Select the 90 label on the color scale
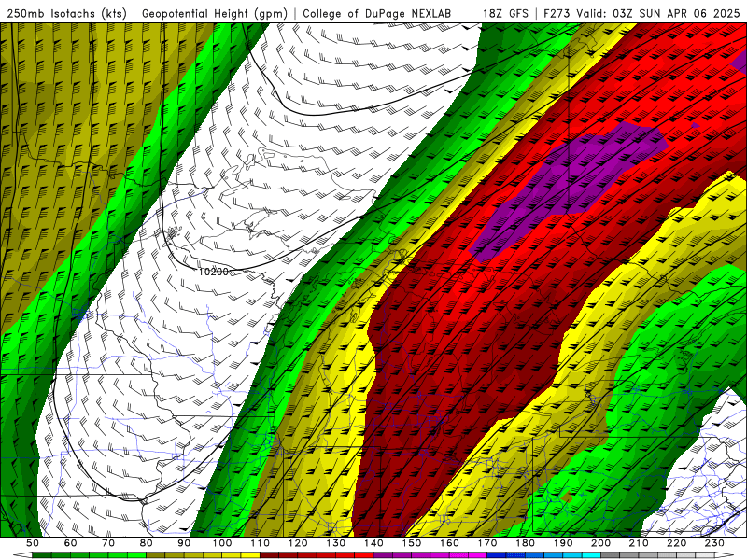 point(184,543)
